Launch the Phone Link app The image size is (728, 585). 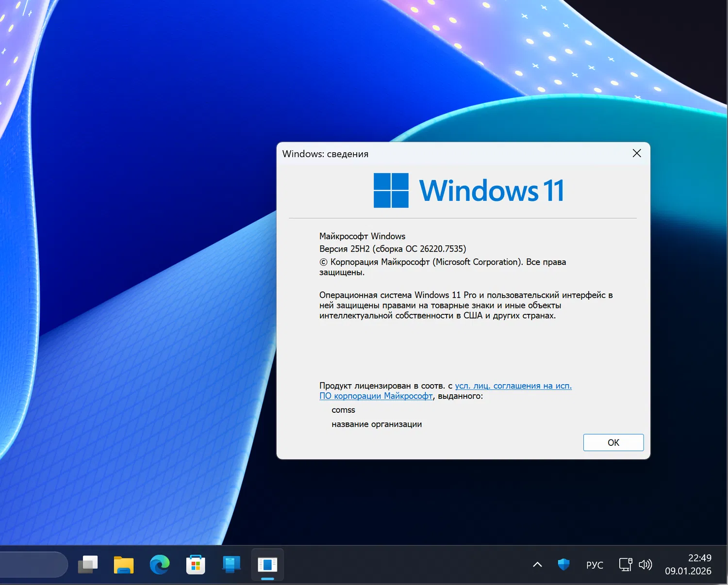(x=231, y=564)
